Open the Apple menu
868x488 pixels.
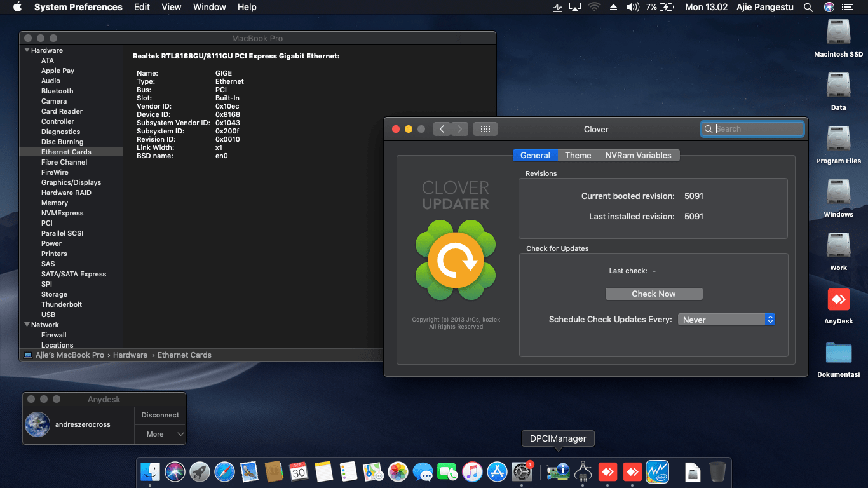pyautogui.click(x=17, y=7)
